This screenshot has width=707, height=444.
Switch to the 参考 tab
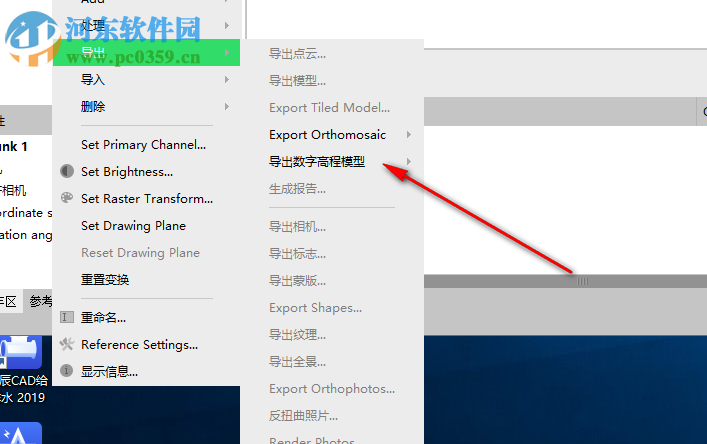(x=40, y=302)
